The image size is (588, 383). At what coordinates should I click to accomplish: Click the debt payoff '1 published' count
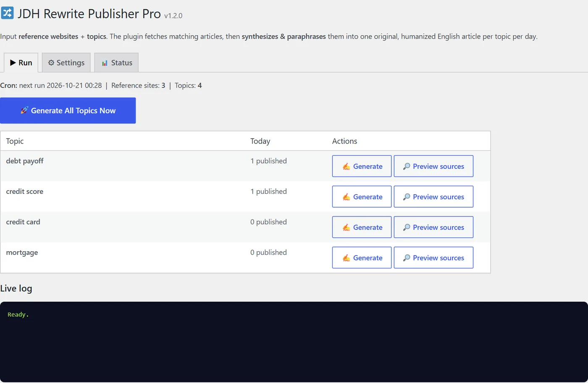pos(269,161)
